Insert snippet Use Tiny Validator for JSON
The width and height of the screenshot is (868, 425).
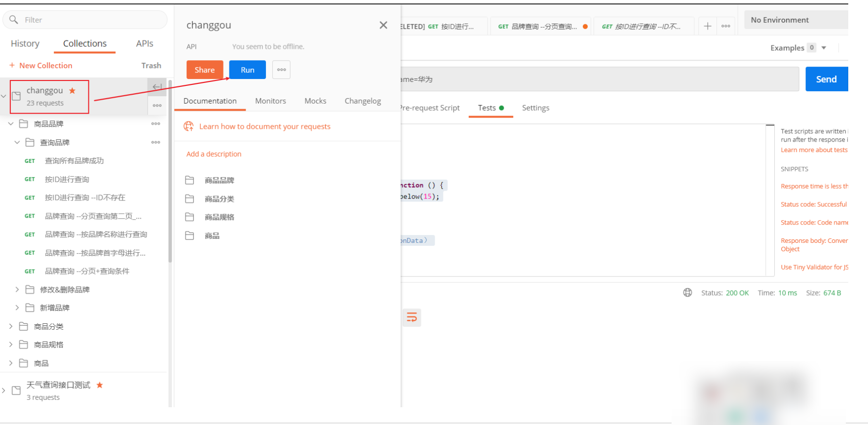click(x=814, y=267)
